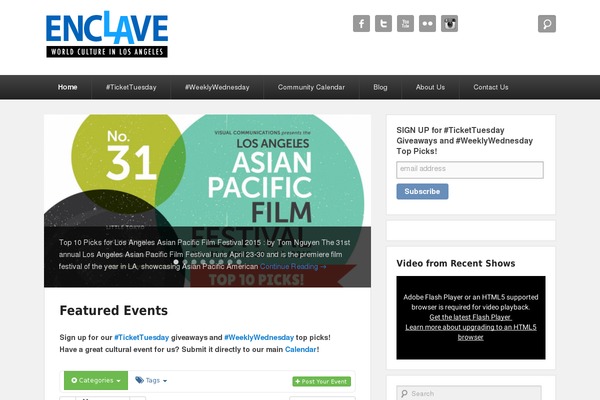Click the header search magnifier icon

point(547,24)
